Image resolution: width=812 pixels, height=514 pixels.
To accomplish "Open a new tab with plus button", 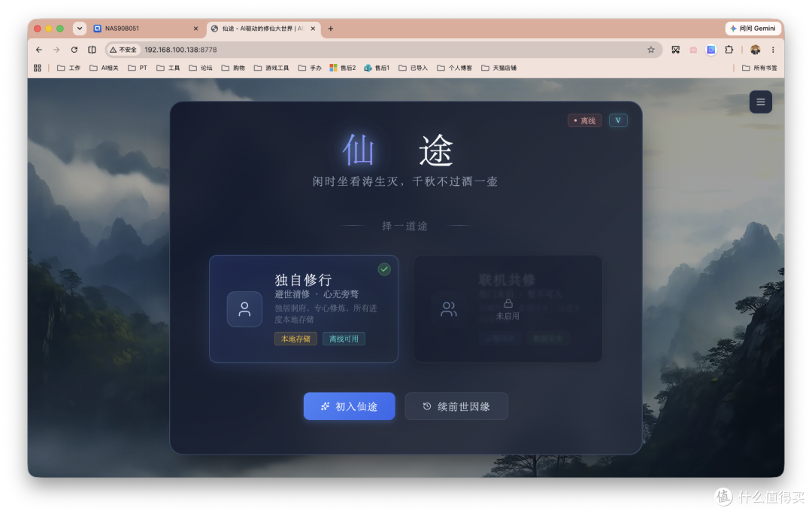I will point(330,29).
